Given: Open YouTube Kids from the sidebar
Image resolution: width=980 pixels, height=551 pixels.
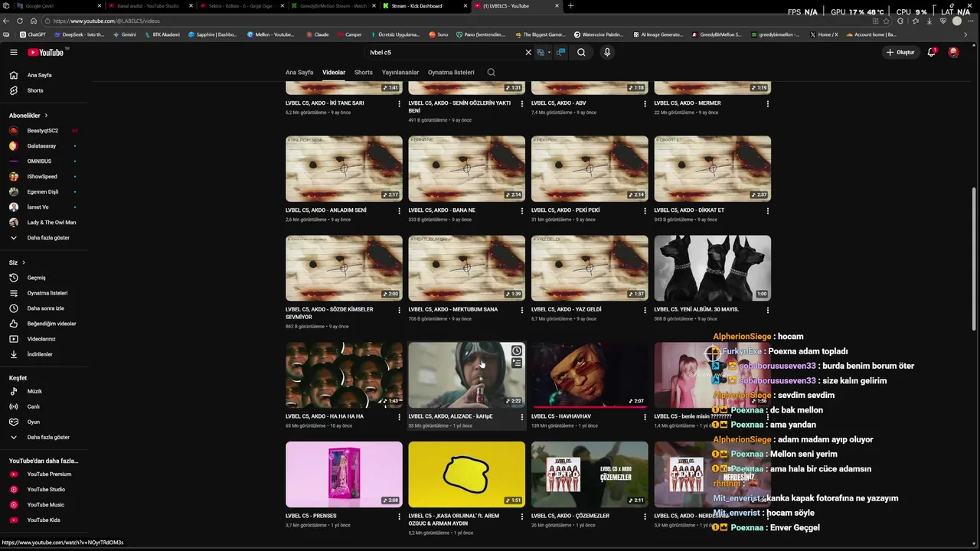Looking at the screenshot, I should click(x=44, y=520).
